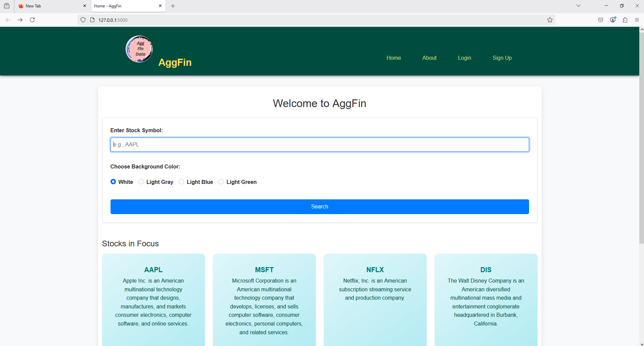Click the AggFin brand title link
This screenshot has height=346, width=644.
point(175,62)
